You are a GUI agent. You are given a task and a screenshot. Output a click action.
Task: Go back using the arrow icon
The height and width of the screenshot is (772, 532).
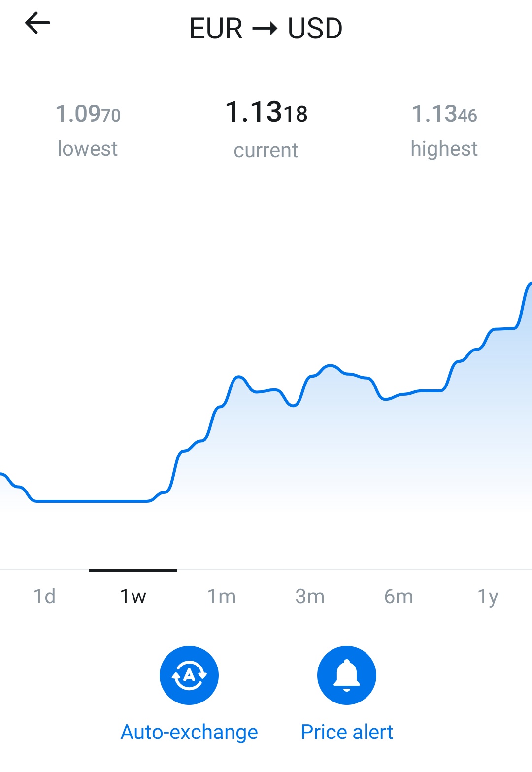(x=37, y=23)
